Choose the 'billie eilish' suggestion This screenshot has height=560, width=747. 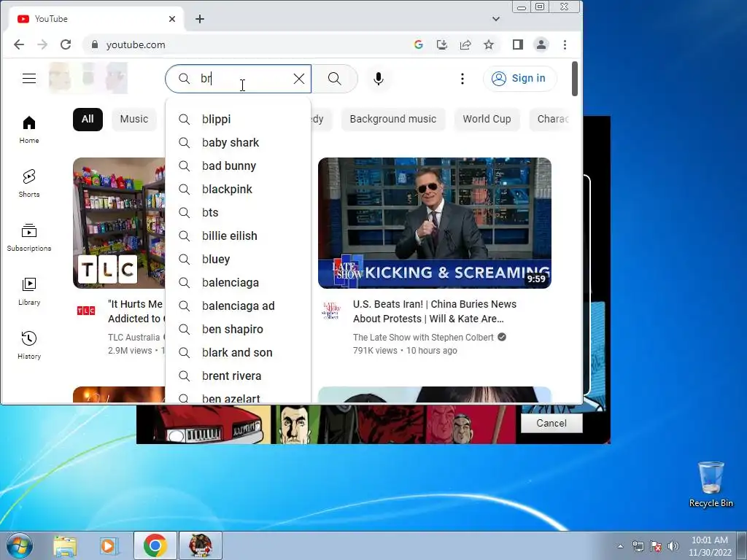pos(239,236)
